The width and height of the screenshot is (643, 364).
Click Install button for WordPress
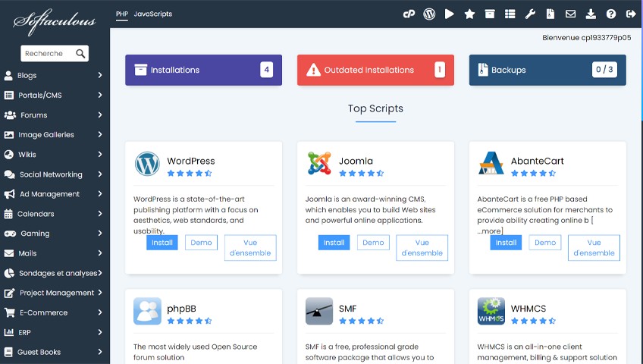[x=162, y=243]
